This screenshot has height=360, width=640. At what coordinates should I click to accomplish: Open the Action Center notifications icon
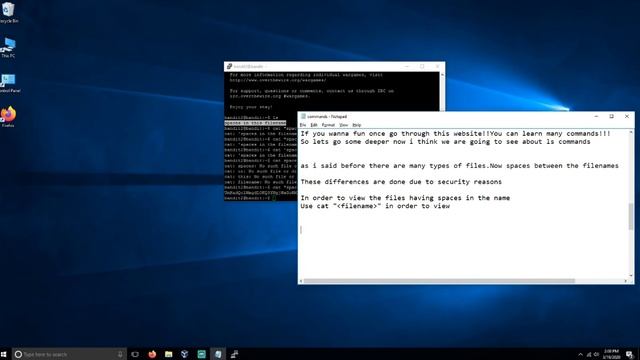(630, 354)
